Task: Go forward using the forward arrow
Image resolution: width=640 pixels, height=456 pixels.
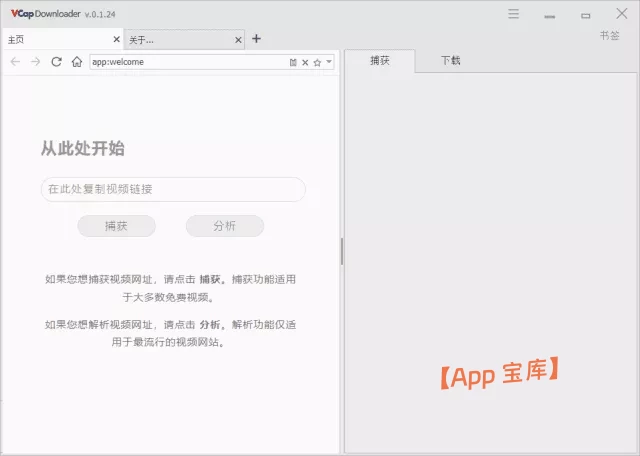Action: coord(36,62)
